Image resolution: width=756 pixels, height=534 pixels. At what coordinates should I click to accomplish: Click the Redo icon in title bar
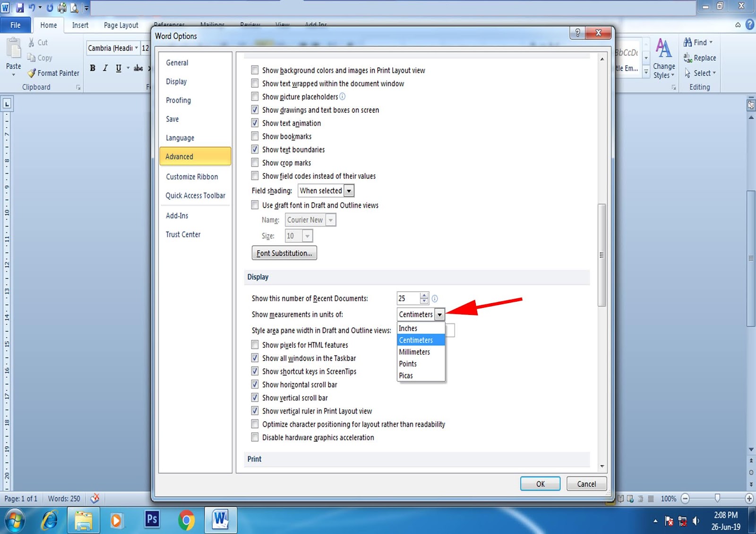50,8
